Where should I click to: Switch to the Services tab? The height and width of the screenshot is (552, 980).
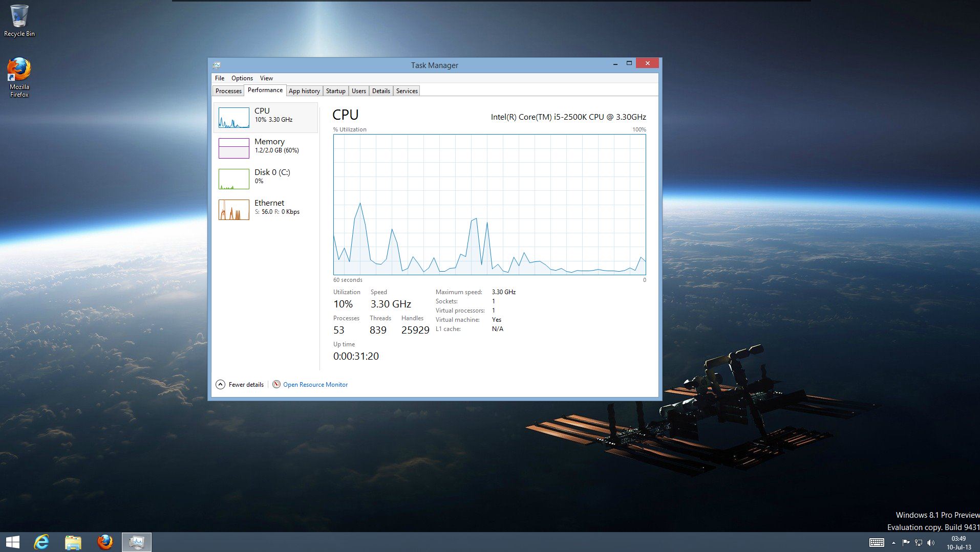407,91
